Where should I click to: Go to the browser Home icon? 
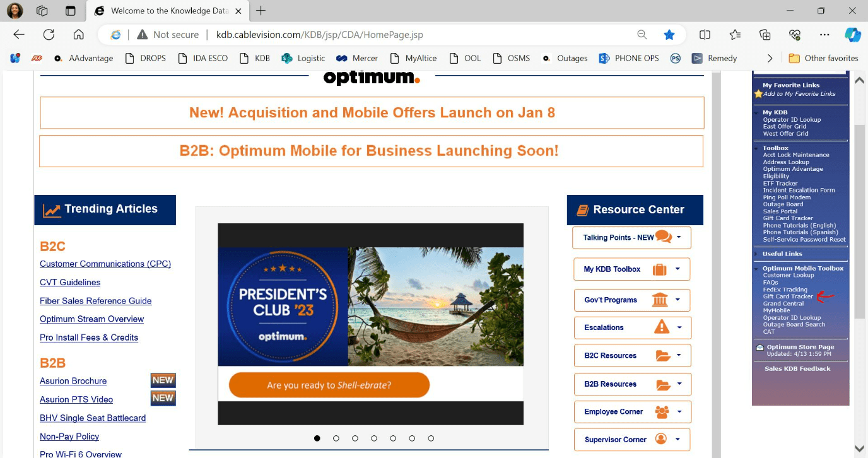[78, 35]
